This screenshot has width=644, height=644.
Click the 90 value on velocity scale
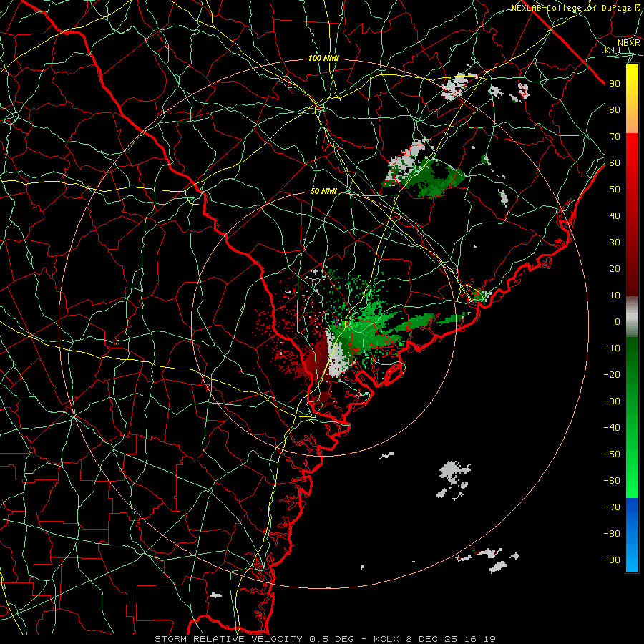615,84
